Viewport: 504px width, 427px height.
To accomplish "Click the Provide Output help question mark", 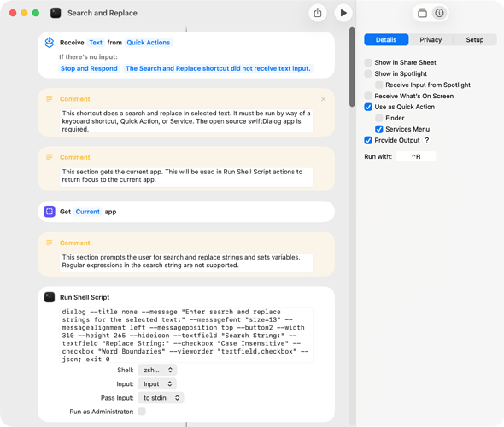I will click(427, 140).
